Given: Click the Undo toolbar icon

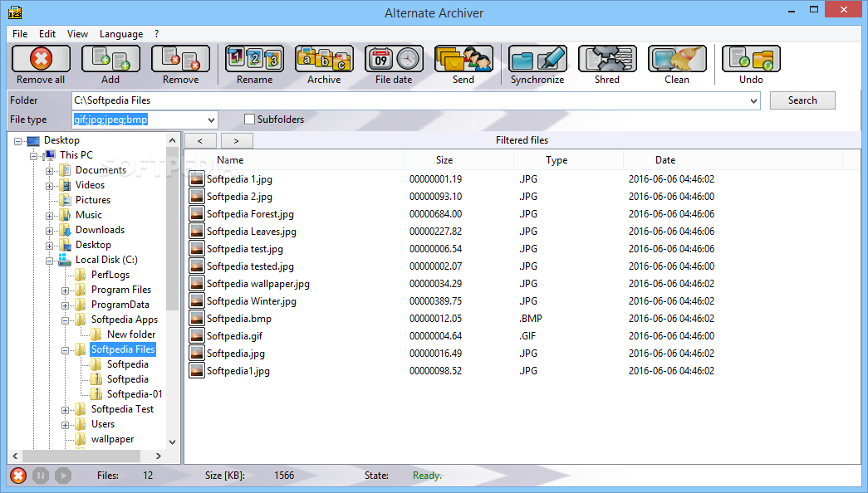Looking at the screenshot, I should [x=751, y=59].
